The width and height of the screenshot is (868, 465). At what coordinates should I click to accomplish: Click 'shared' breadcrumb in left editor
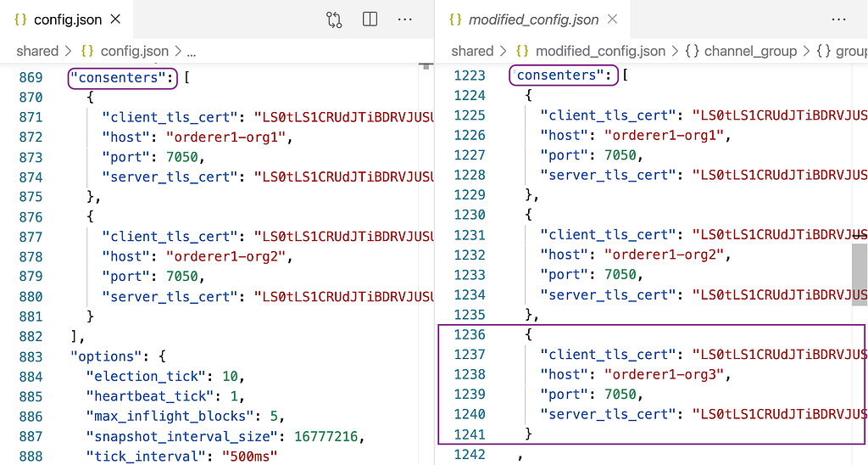pyautogui.click(x=37, y=52)
